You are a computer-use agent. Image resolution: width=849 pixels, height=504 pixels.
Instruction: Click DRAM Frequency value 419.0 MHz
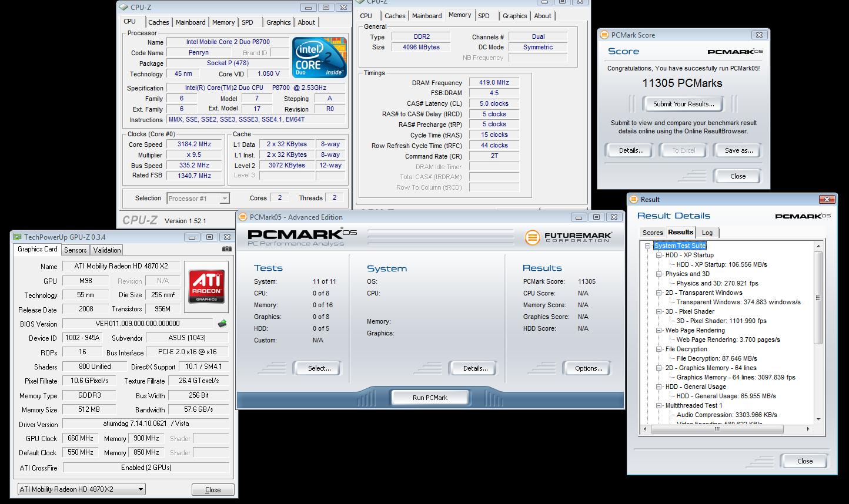click(x=494, y=83)
